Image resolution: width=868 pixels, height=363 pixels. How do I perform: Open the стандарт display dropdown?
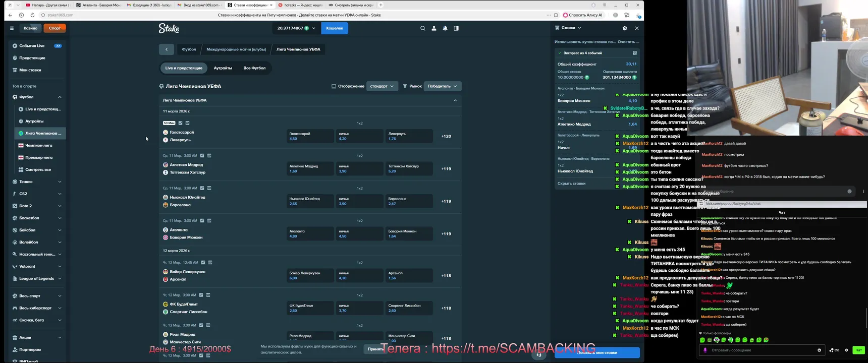coord(382,86)
